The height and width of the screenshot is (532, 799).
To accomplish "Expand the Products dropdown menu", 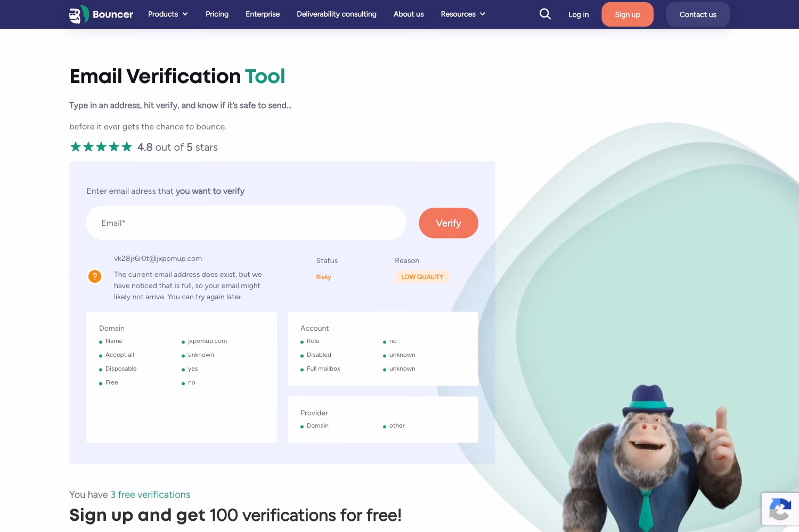I will coord(168,14).
